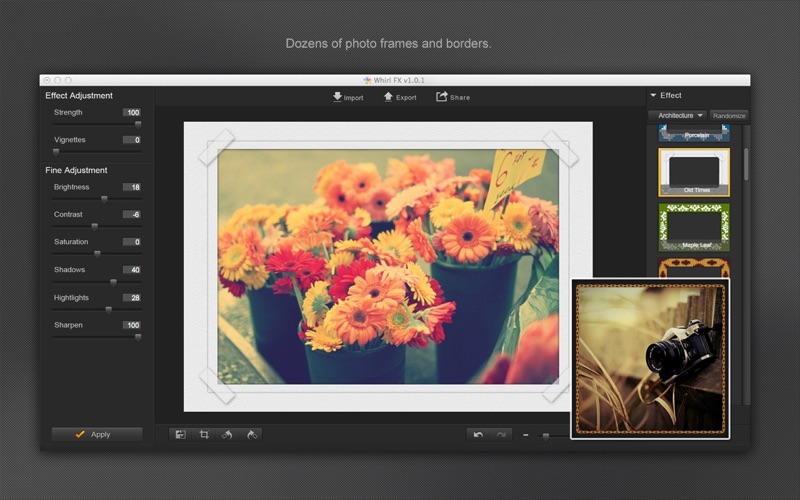Choose the Old Times frame thumbnail
800x500 pixels.
[693, 172]
